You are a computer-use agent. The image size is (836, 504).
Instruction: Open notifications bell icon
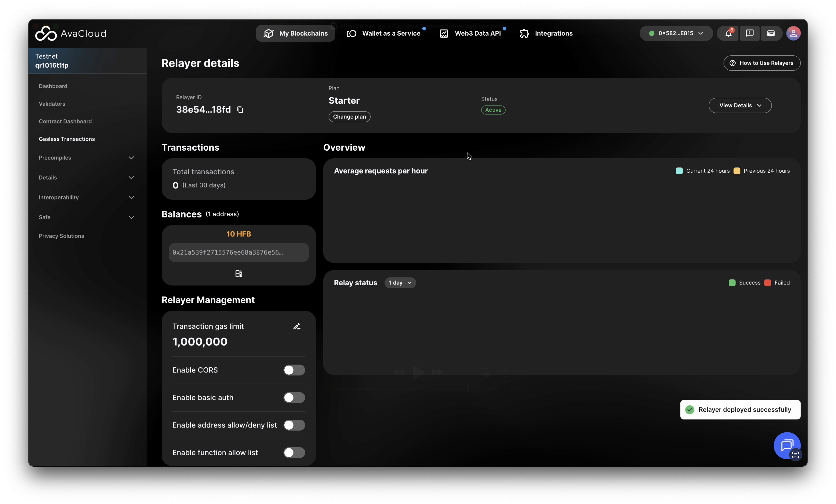pyautogui.click(x=728, y=33)
